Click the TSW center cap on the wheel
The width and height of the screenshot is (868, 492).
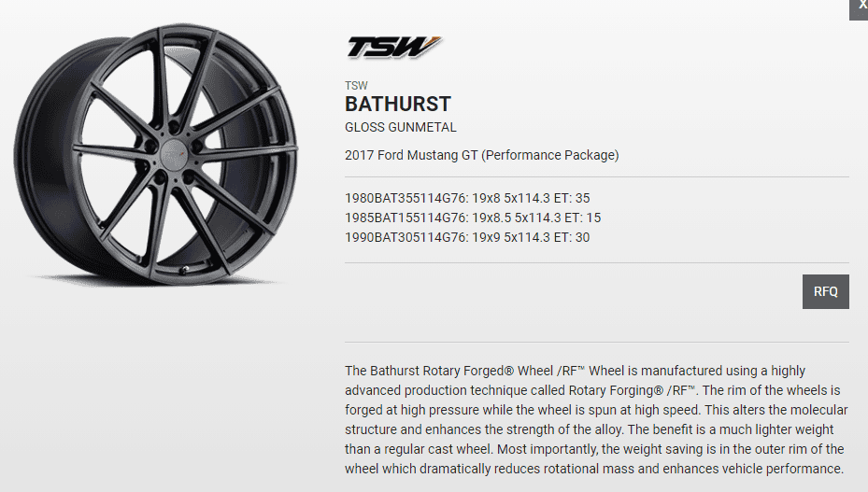[174, 152]
